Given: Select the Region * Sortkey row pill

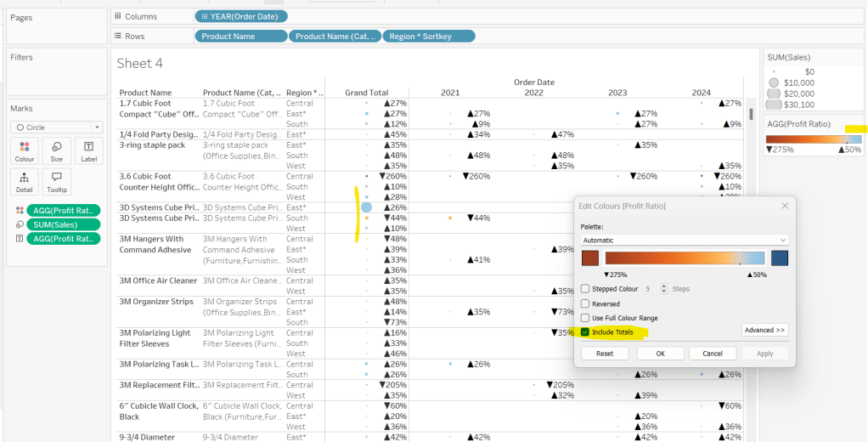Looking at the screenshot, I should click(x=428, y=36).
